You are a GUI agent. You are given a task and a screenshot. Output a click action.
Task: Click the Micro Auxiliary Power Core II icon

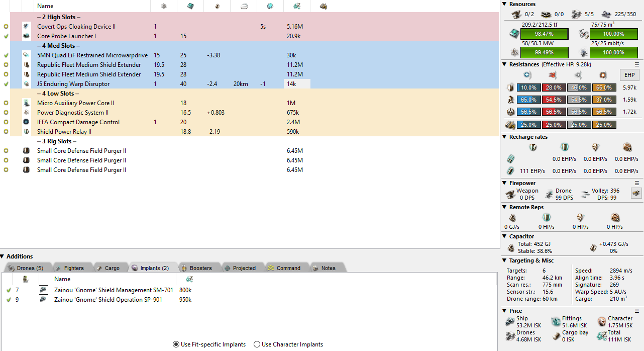click(x=27, y=103)
